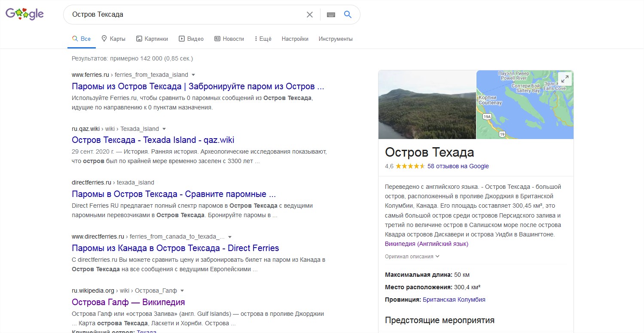The height and width of the screenshot is (333, 644).
Task: Open dropdown arrow next to ru.wikipedia.org URL
Action: tap(182, 291)
